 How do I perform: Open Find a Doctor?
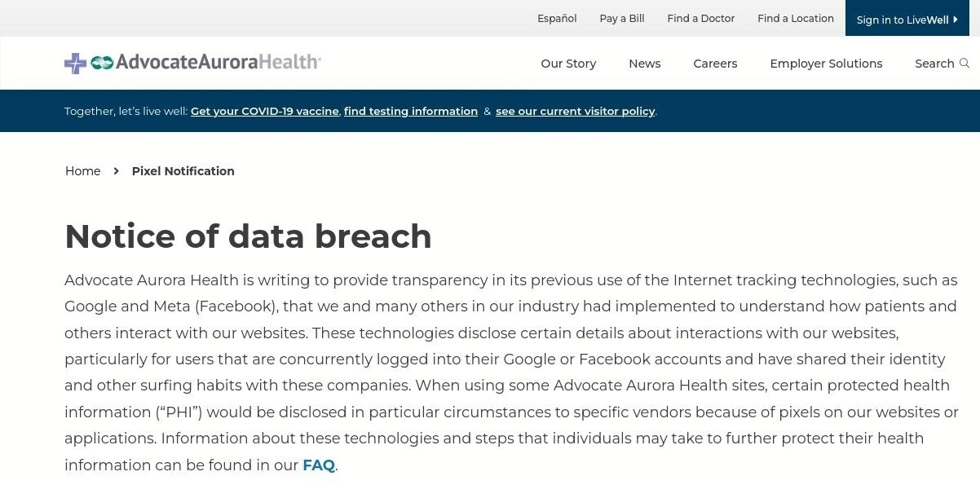[701, 18]
